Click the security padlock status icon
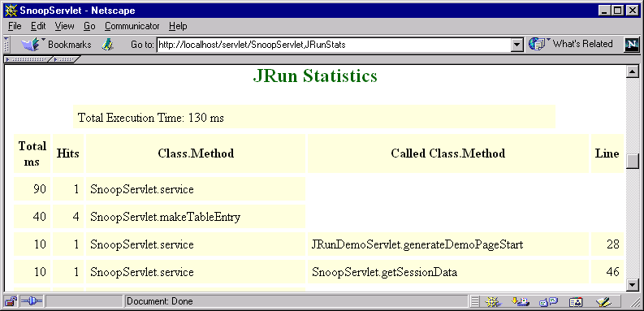Image resolution: width=644 pixels, height=311 pixels. [x=11, y=301]
